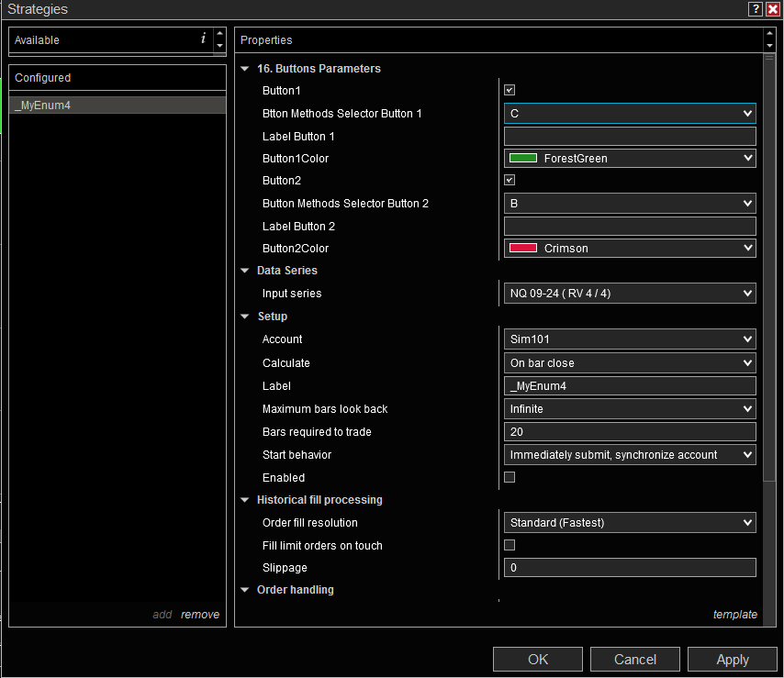Click the Bars required to trade field
Image resolution: width=784 pixels, height=678 pixels.
coord(630,432)
